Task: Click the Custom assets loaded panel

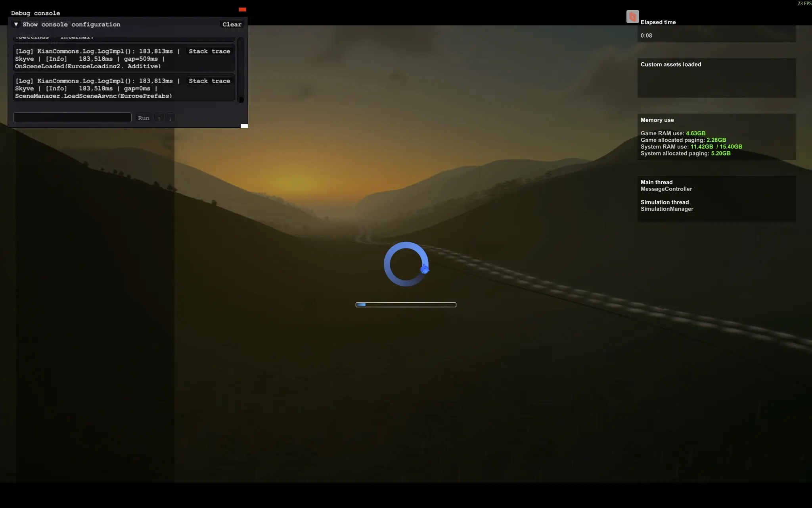Action: click(x=716, y=78)
